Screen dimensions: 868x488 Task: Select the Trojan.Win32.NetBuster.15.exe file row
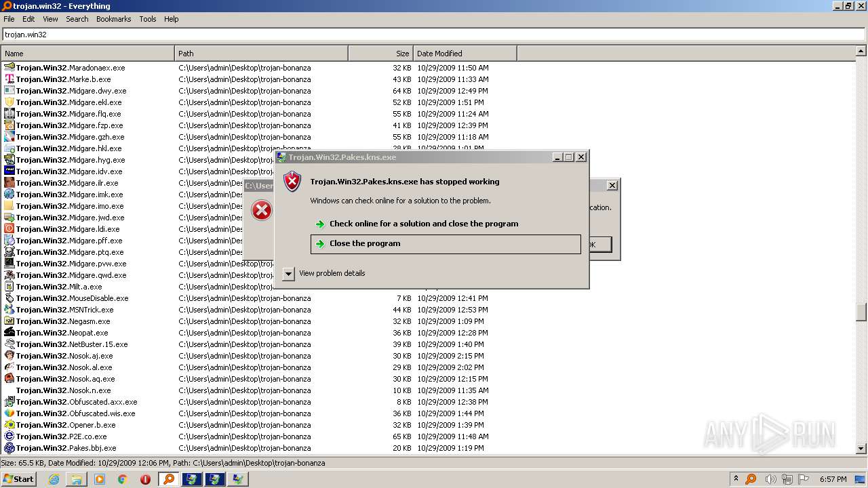tap(258, 344)
